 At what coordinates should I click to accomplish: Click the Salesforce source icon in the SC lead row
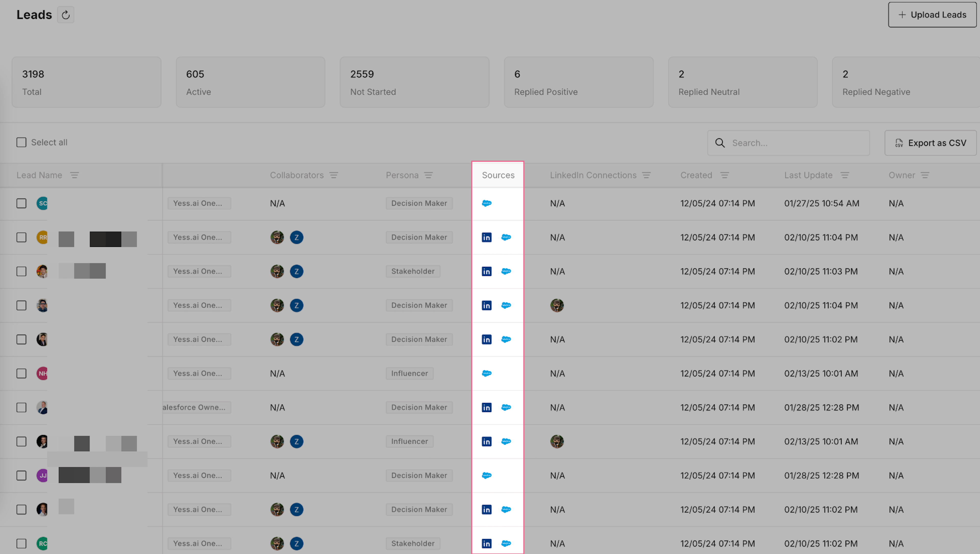tap(487, 203)
